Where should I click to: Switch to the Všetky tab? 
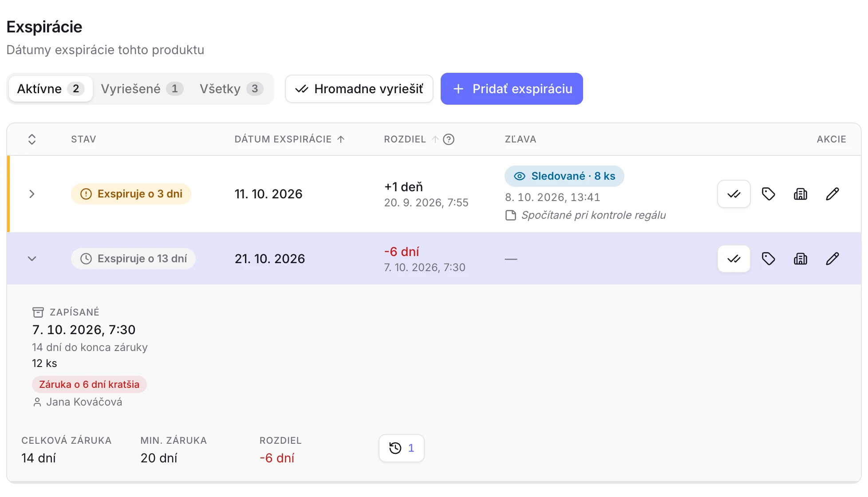[231, 89]
